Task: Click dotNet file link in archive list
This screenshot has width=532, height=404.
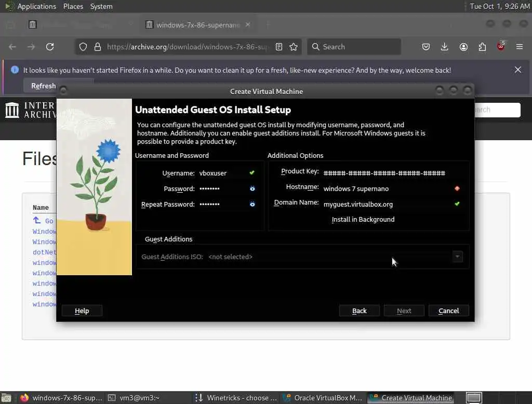Action: tap(45, 252)
